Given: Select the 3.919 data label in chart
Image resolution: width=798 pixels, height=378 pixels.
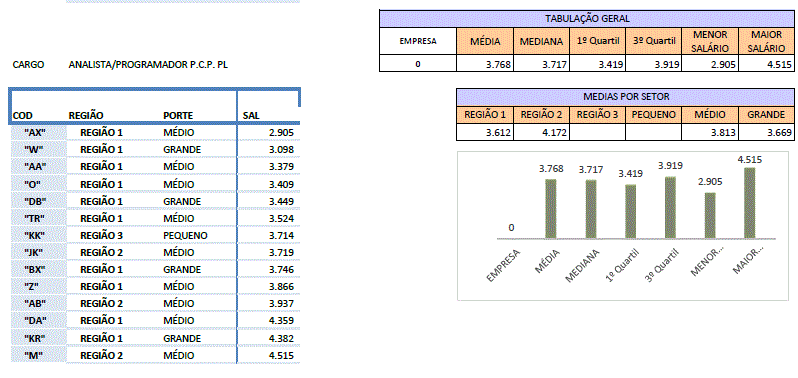Looking at the screenshot, I should (x=670, y=166).
